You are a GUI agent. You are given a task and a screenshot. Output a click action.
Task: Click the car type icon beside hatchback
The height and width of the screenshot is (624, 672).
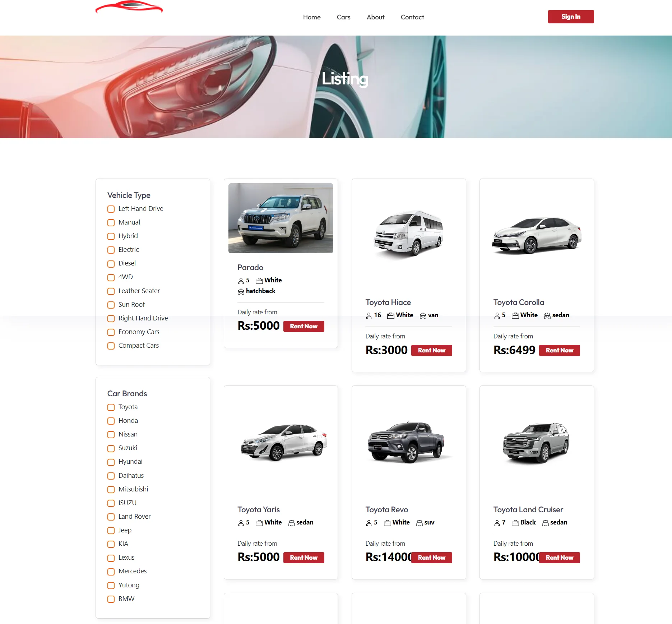click(241, 292)
